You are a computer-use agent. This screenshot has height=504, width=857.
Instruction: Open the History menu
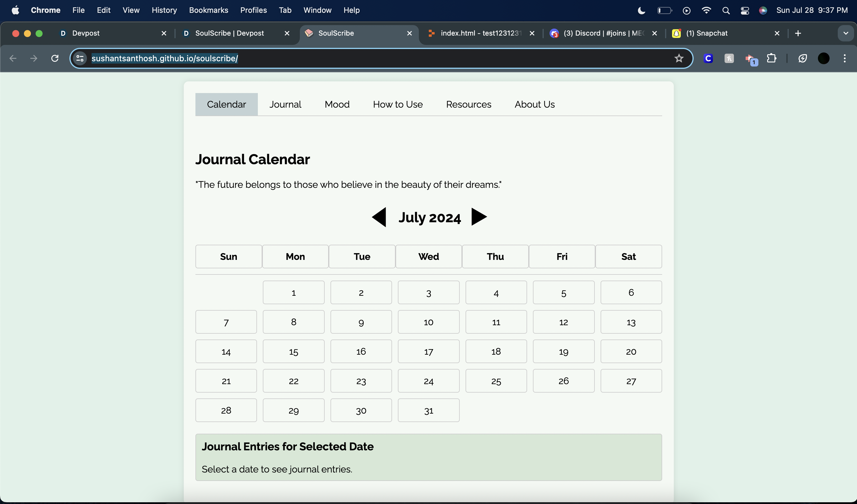[x=164, y=10]
